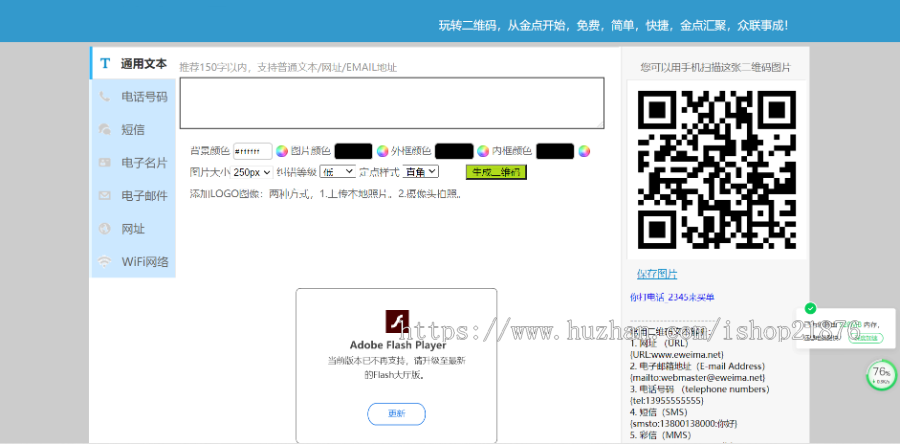Switch to the 短信 tab

point(133,130)
